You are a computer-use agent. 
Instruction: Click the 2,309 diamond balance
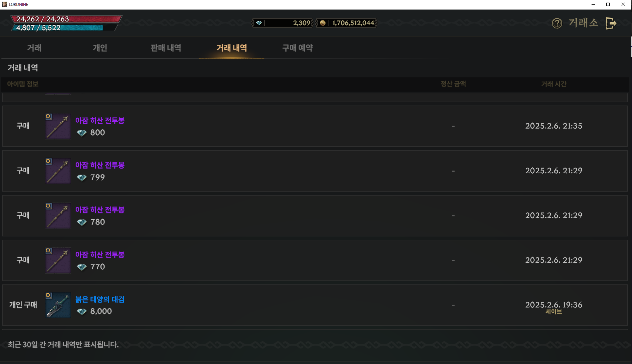tap(302, 23)
